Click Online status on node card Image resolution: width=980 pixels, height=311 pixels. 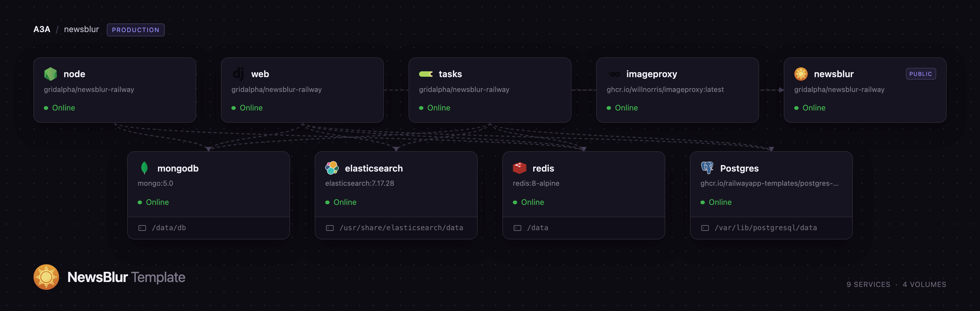coord(59,108)
